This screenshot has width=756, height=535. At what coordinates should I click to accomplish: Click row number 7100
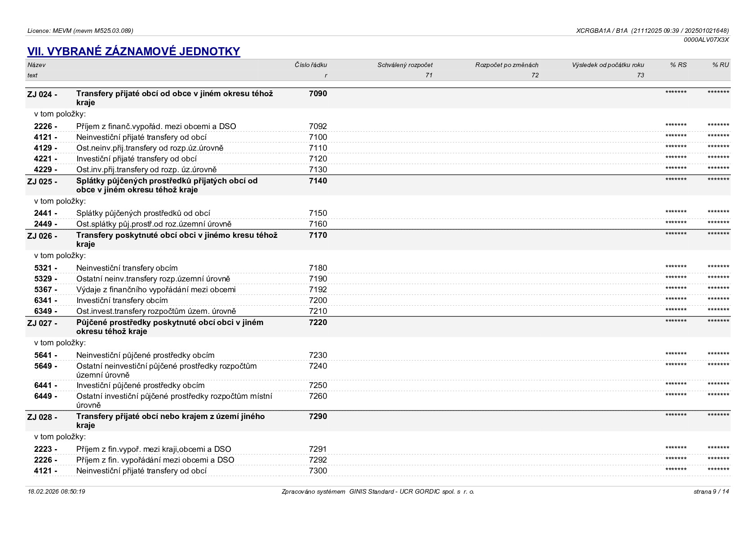pyautogui.click(x=318, y=137)
